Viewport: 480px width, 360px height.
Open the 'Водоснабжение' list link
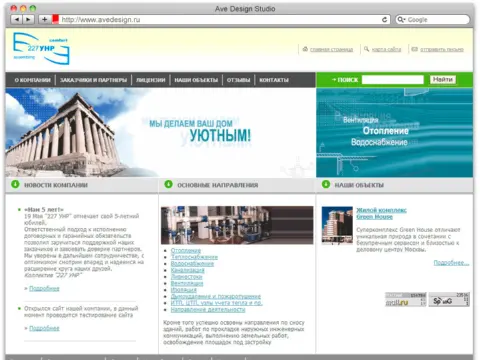[192, 264]
